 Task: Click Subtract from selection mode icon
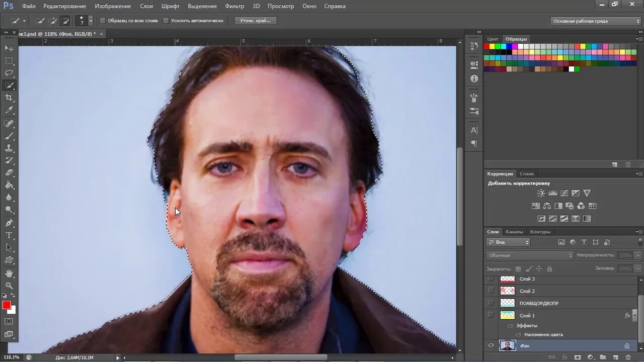65,21
